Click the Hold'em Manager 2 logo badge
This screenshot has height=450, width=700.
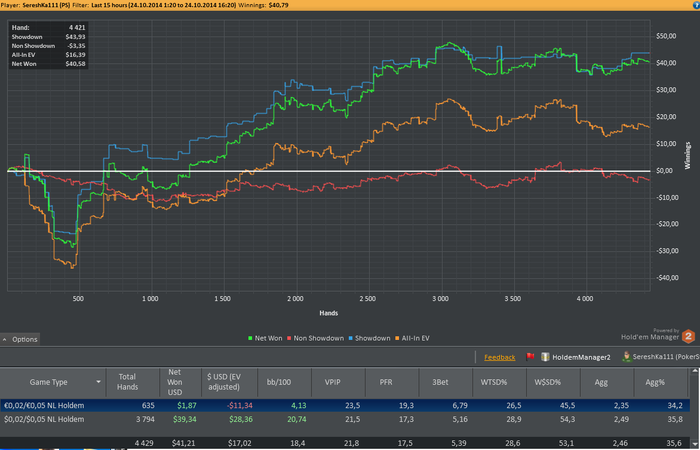688,338
